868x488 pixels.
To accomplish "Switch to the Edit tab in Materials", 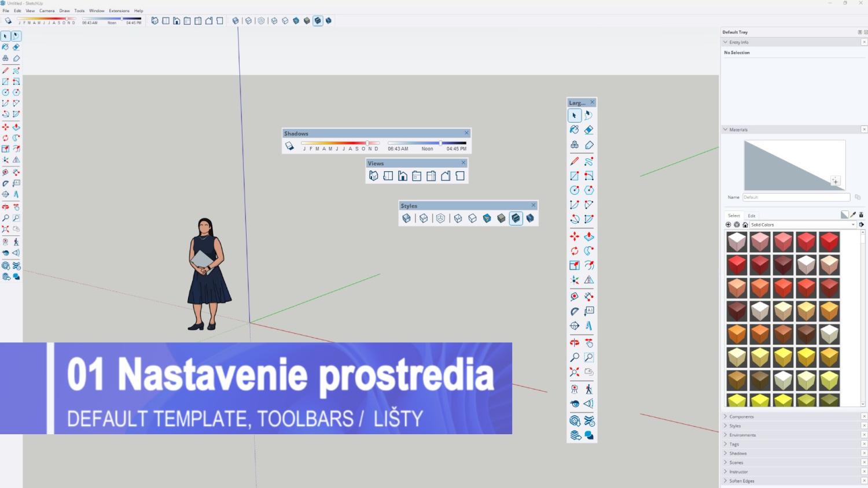I will tap(752, 216).
